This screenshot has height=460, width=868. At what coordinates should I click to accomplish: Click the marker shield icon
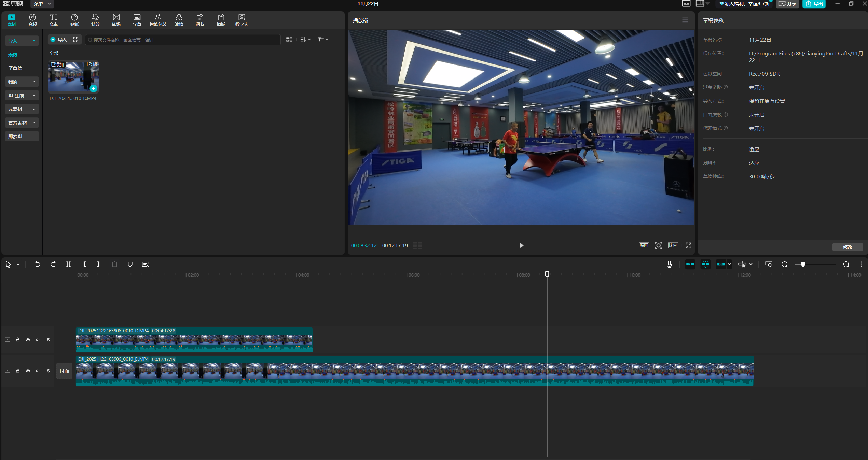tap(130, 264)
